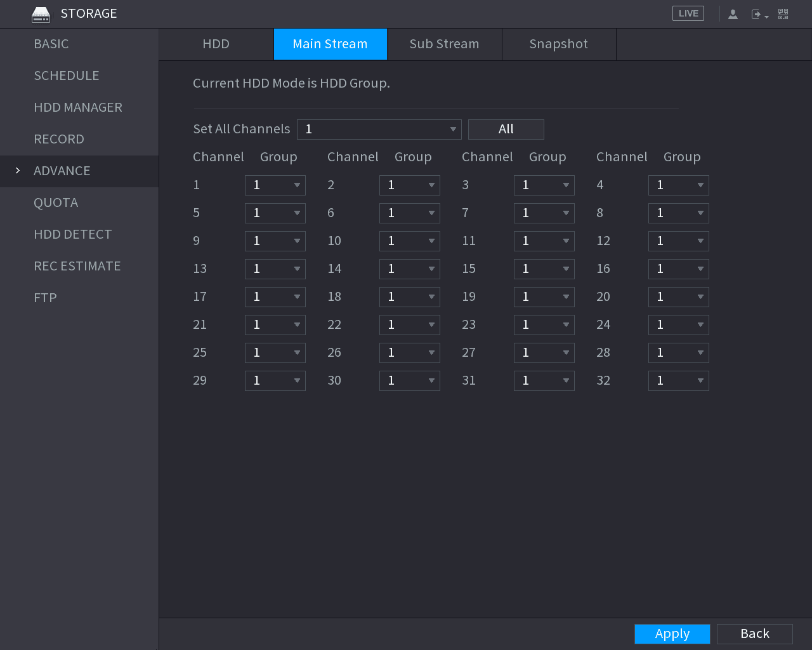Expand group dropdown for channel 29
812x650 pixels.
[275, 381]
